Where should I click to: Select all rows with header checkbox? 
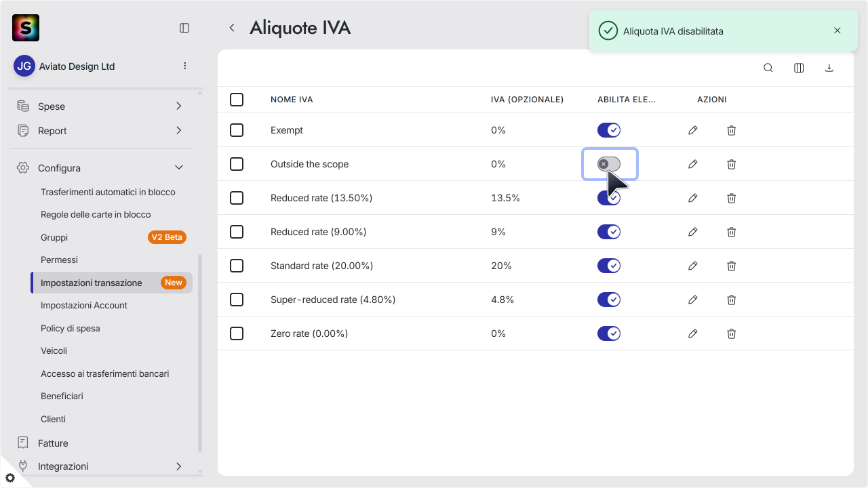pos(237,100)
